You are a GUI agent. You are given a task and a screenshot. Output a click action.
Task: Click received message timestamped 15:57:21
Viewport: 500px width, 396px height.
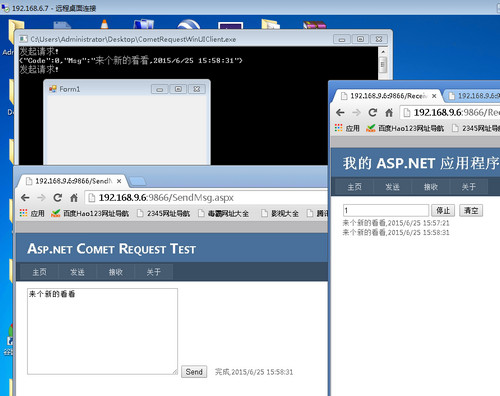tap(396, 223)
